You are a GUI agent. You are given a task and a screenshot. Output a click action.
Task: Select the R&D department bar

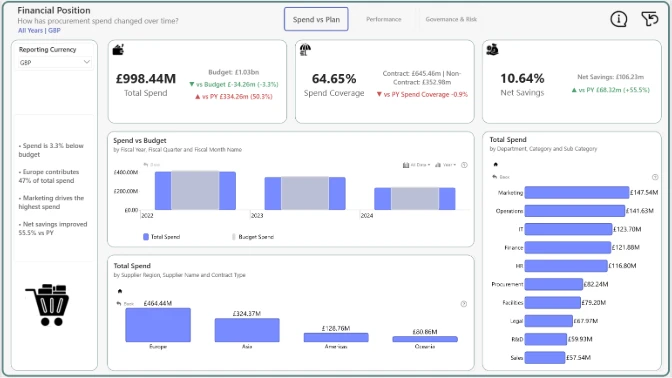point(546,339)
